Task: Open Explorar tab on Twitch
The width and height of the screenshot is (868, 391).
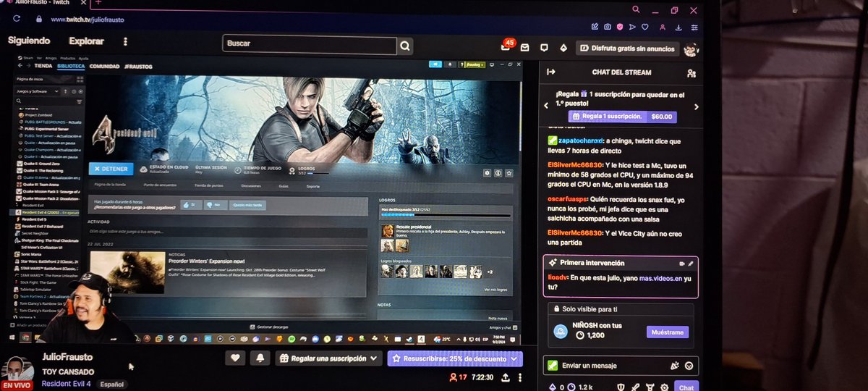Action: (x=86, y=41)
